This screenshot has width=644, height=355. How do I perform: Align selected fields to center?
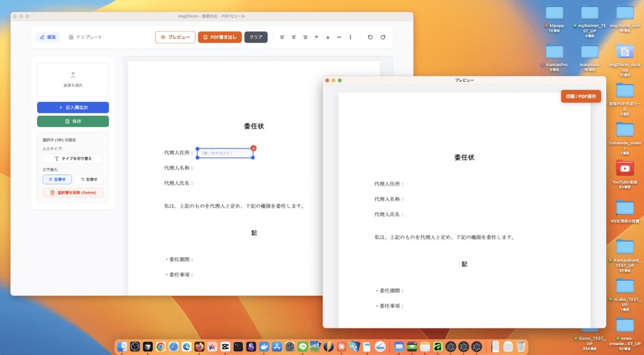(294, 37)
